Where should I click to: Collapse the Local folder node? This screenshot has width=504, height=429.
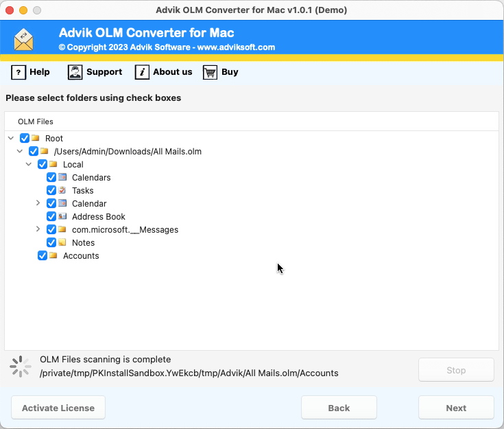point(29,165)
